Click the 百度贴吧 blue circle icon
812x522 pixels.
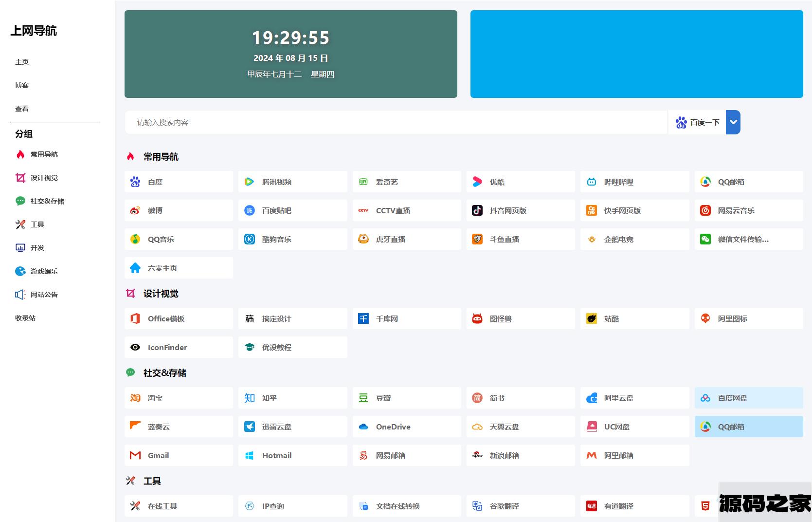[249, 210]
